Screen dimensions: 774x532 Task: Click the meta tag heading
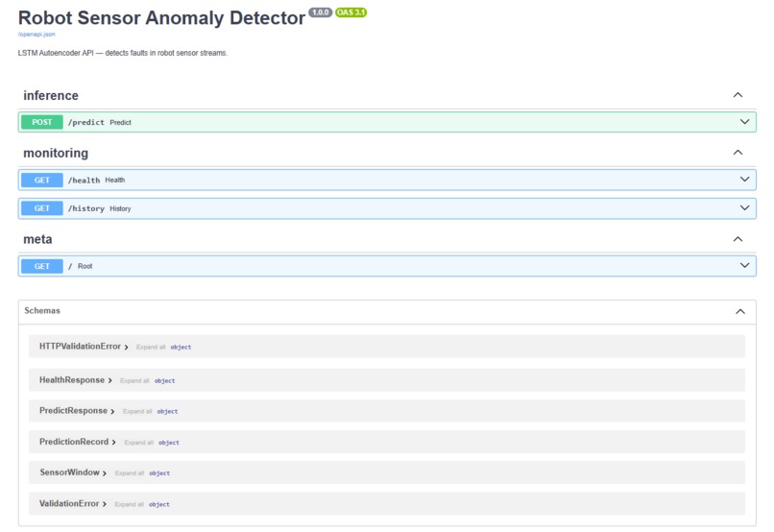click(37, 239)
